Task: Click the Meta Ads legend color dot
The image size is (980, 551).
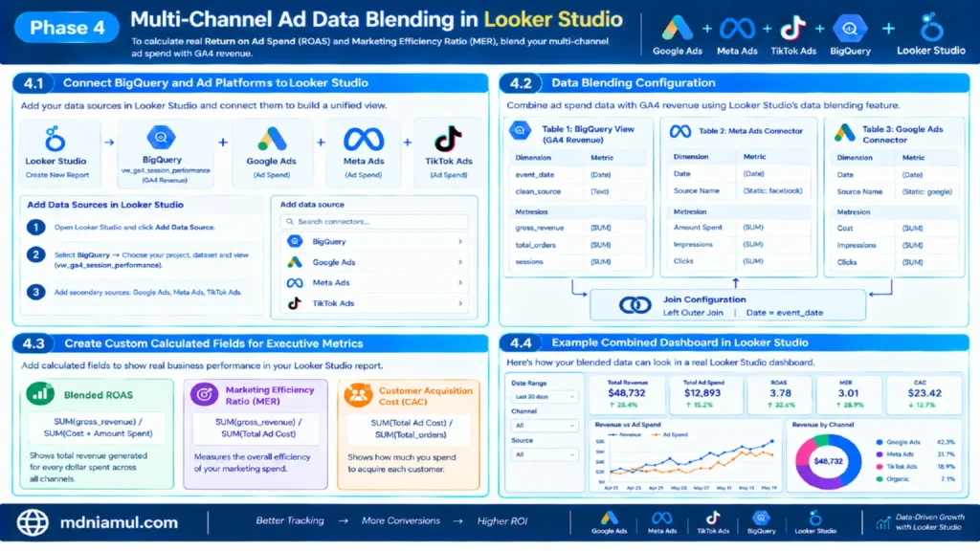Action: [880, 454]
